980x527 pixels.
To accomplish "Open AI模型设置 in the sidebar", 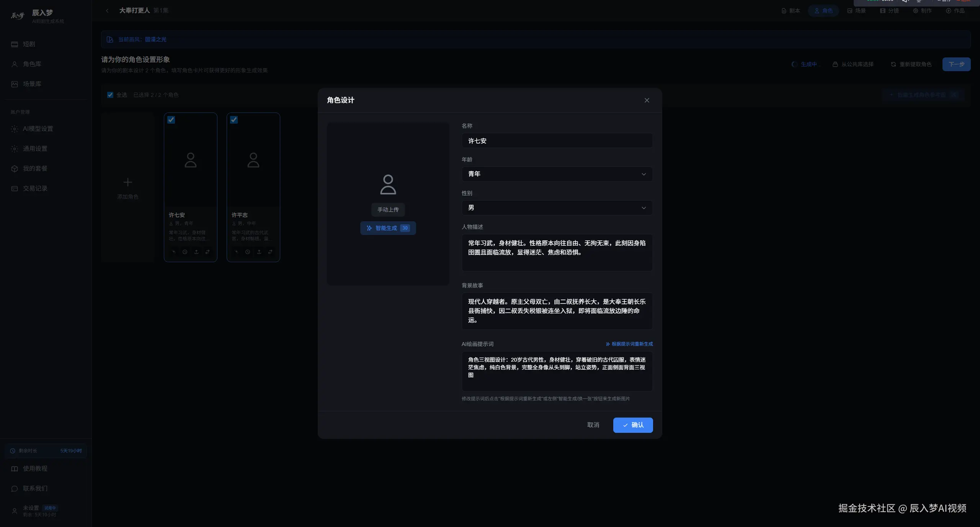I will coord(38,129).
